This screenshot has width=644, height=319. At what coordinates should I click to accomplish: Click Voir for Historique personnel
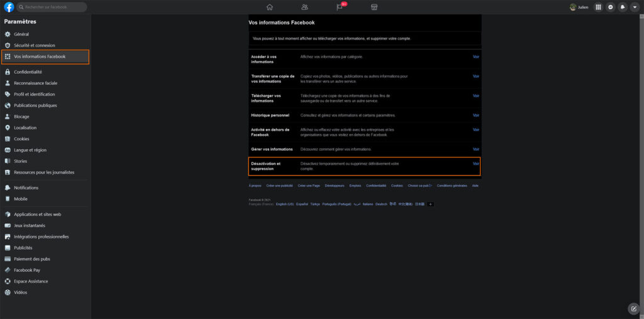coord(476,116)
